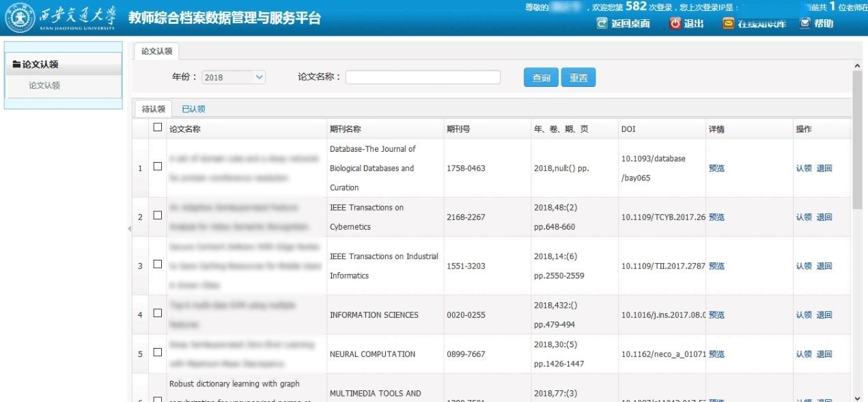Select the 论文认领 tab above the search form
868x402 pixels.
point(156,51)
